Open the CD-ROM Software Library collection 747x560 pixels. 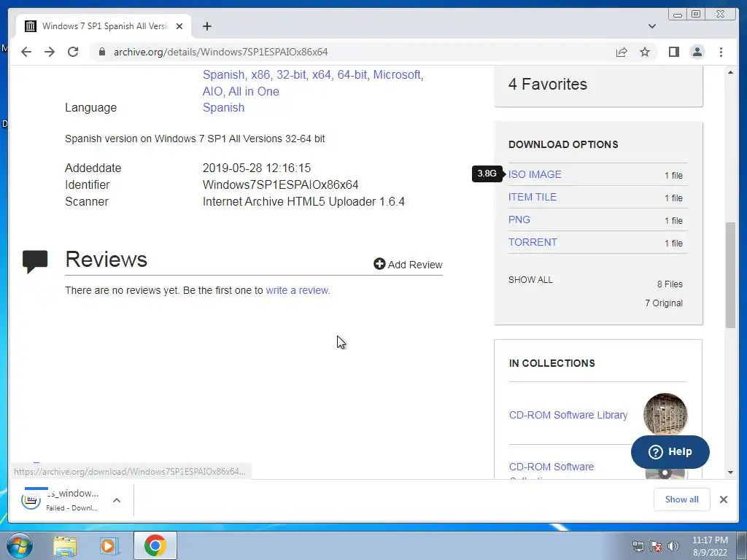pos(568,415)
